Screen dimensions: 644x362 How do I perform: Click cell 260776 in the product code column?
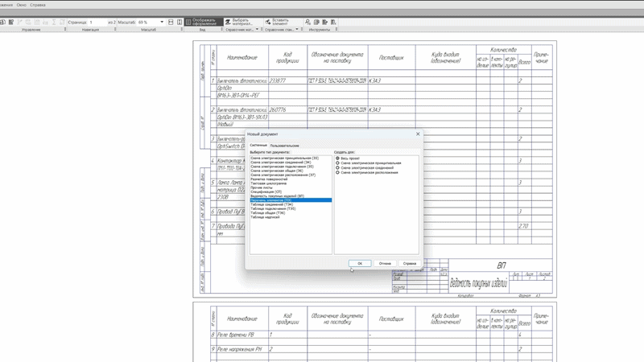278,110
